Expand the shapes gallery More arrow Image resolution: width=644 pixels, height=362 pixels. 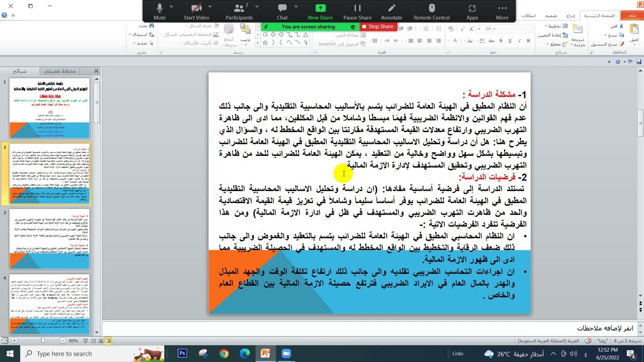coord(258,43)
